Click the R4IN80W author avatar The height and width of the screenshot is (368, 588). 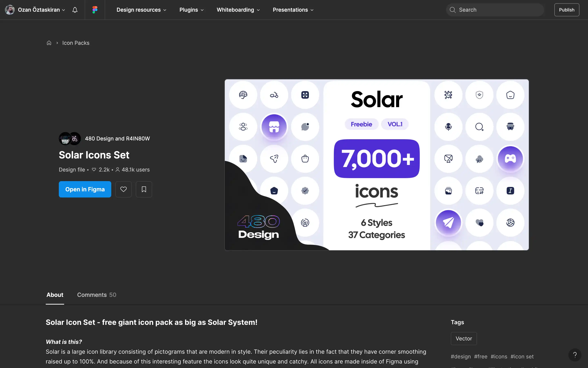(x=75, y=138)
